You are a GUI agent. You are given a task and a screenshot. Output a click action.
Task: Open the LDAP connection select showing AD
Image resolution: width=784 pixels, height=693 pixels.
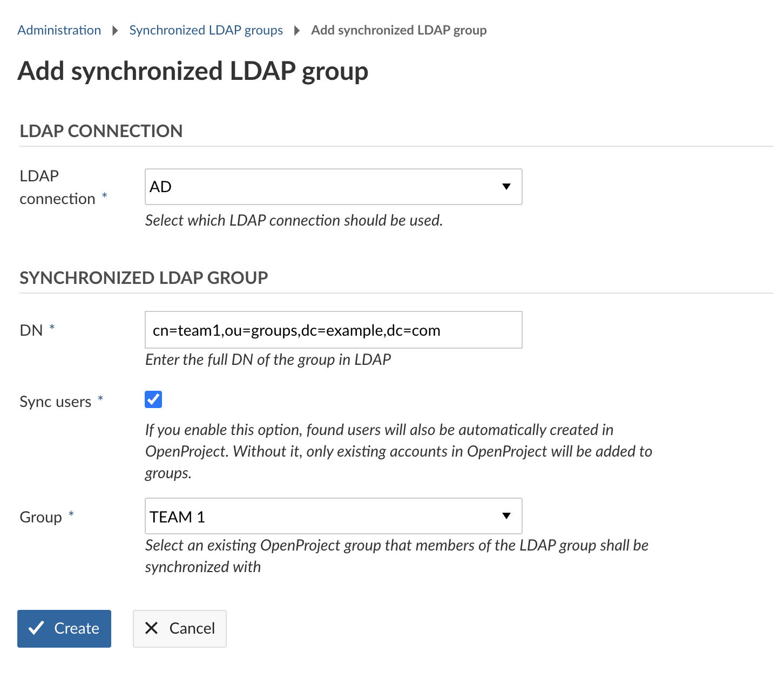pyautogui.click(x=324, y=187)
